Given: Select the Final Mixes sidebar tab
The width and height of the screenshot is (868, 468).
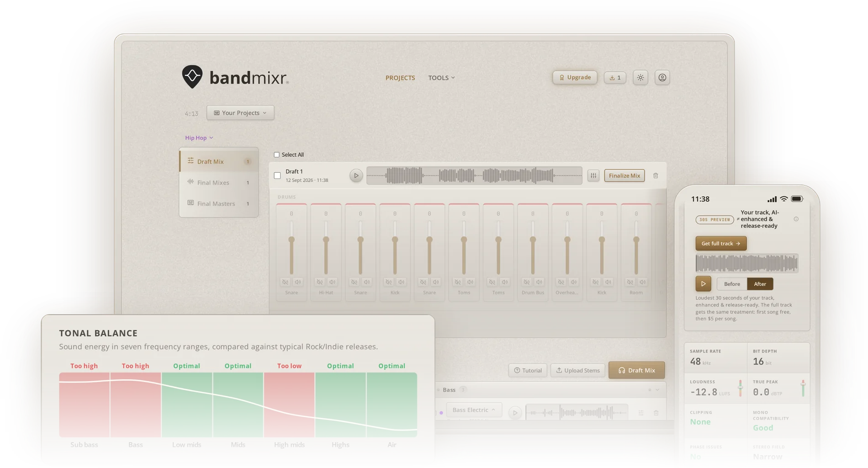Looking at the screenshot, I should [x=219, y=182].
